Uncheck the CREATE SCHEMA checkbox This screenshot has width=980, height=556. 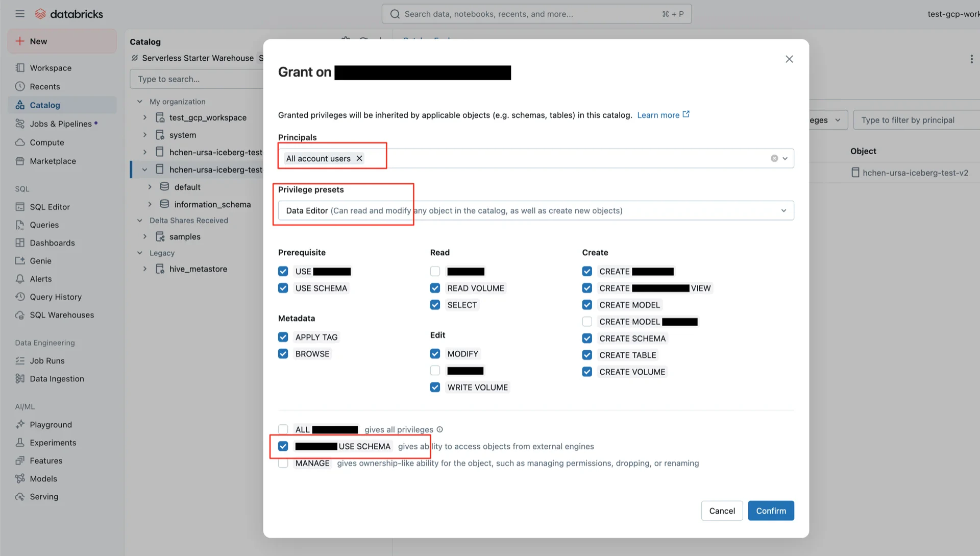point(587,338)
